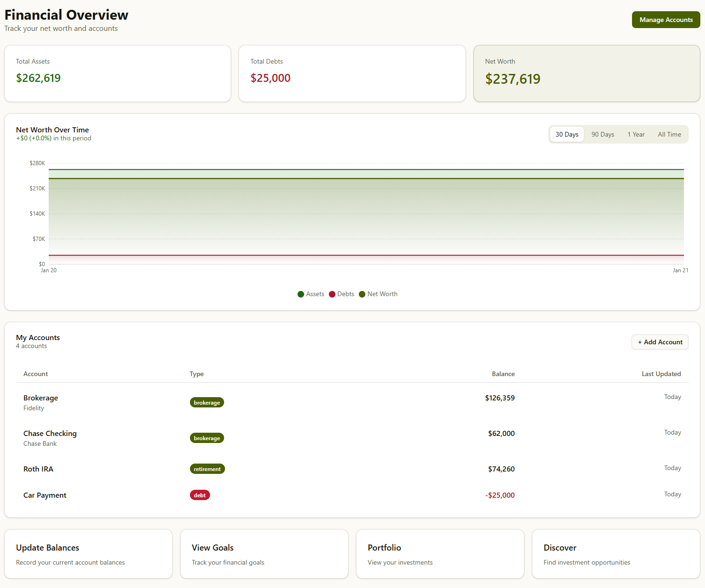705x588 pixels.
Task: Switch to the 90 Days view
Action: [602, 134]
